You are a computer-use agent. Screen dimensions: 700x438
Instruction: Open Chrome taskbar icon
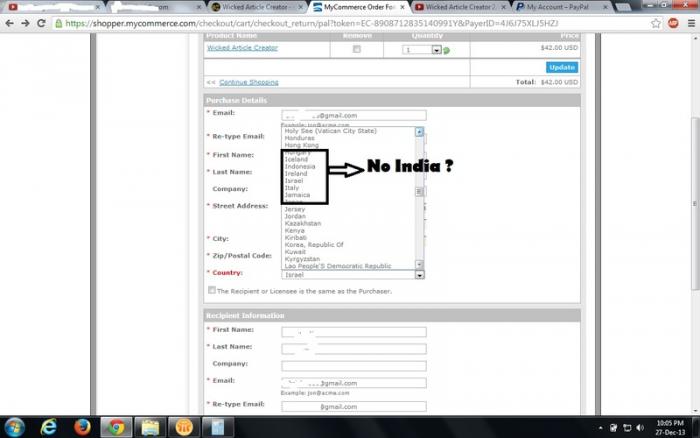(x=116, y=427)
